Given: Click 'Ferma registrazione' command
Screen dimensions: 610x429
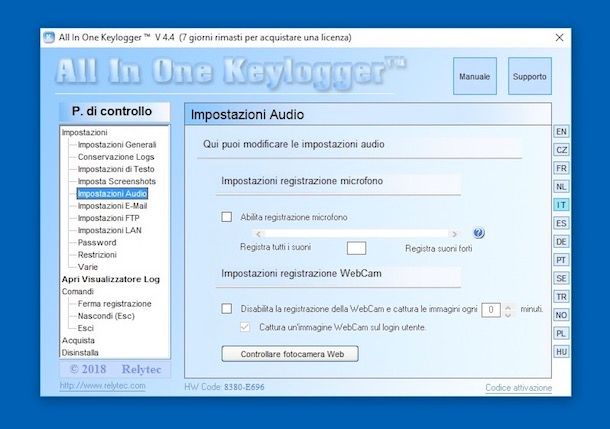Looking at the screenshot, I should [114, 304].
